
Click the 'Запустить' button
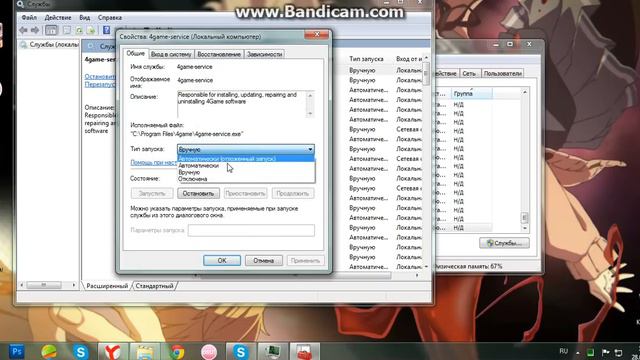coord(152,193)
